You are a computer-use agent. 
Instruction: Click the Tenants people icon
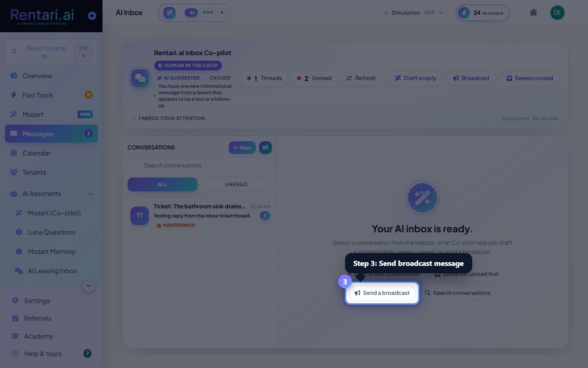coord(14,172)
